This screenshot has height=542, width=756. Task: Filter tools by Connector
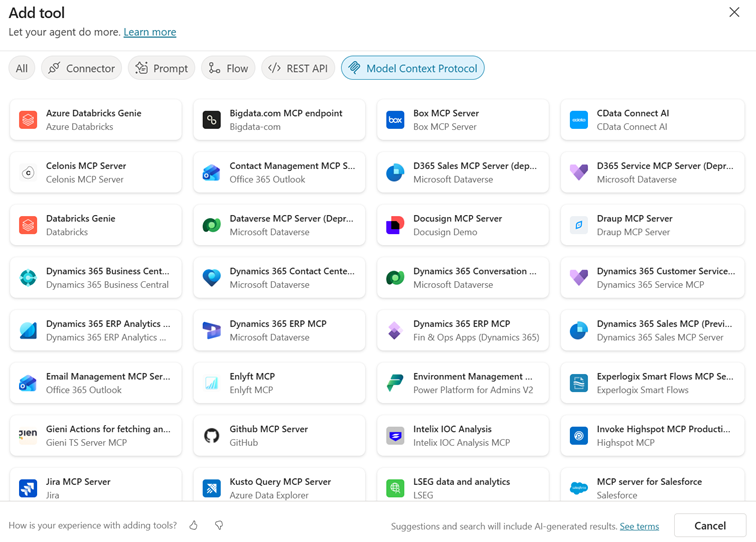81,68
